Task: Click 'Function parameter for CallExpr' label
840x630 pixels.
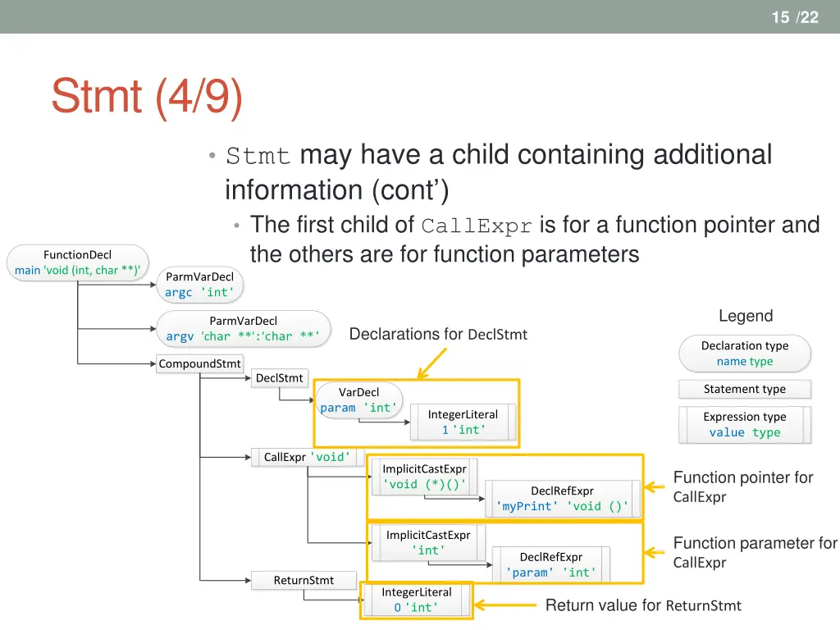Action: coord(755,552)
